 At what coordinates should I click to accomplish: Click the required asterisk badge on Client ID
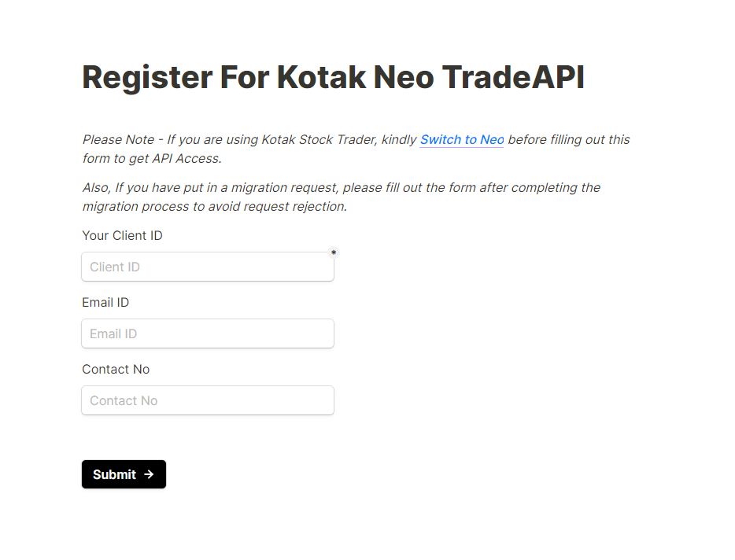pyautogui.click(x=334, y=252)
